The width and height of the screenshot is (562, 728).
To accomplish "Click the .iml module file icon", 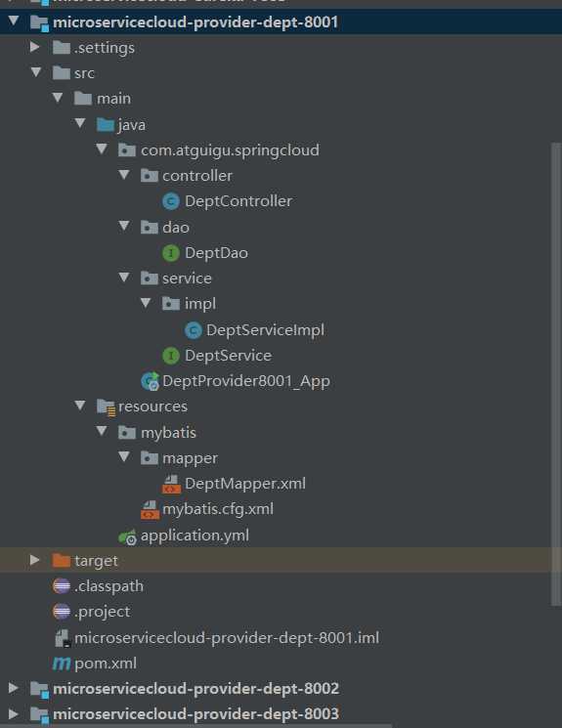I will [x=63, y=638].
